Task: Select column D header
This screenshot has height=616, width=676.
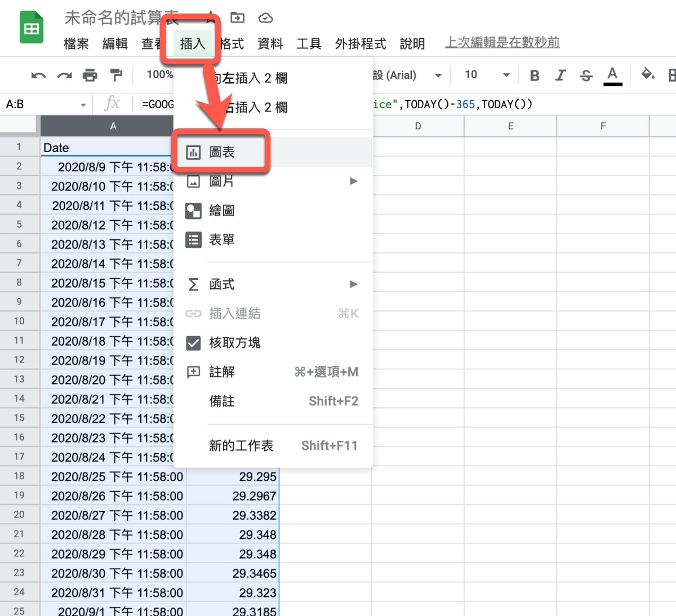Action: [418, 126]
